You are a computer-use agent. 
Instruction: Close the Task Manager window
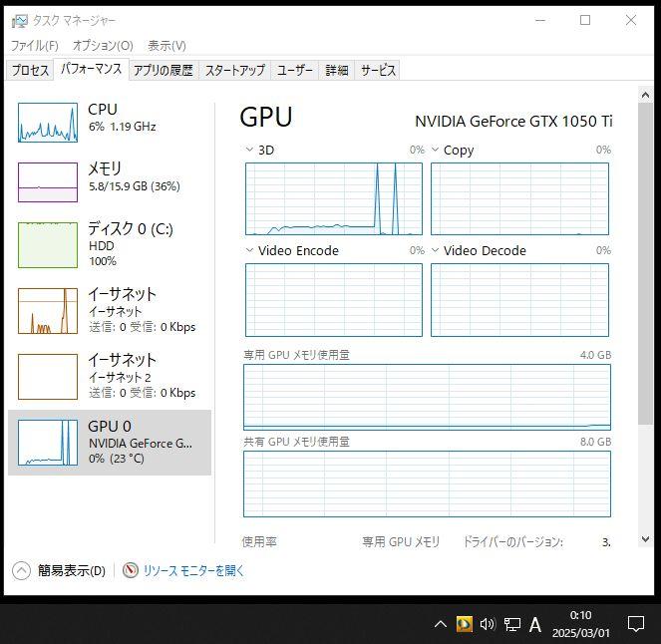(631, 20)
